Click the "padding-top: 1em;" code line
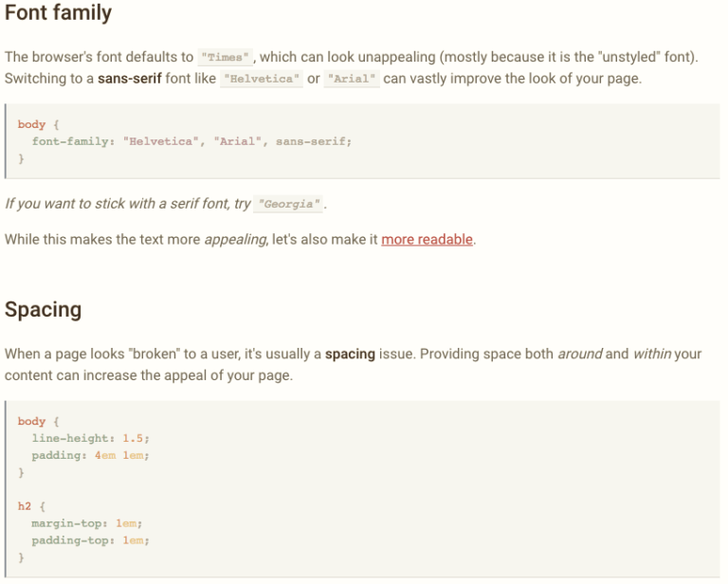 (91, 540)
